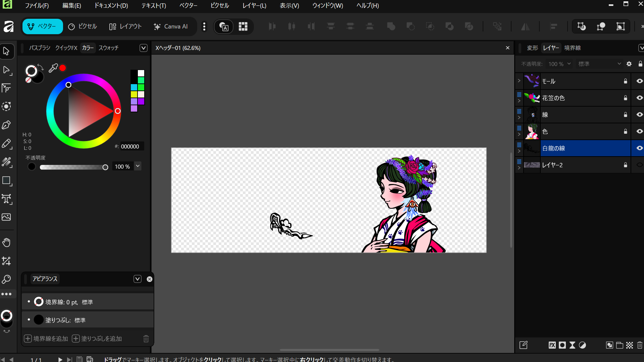644x362 pixels.
Task: Click the color opacity slider handle
Action: (x=105, y=167)
